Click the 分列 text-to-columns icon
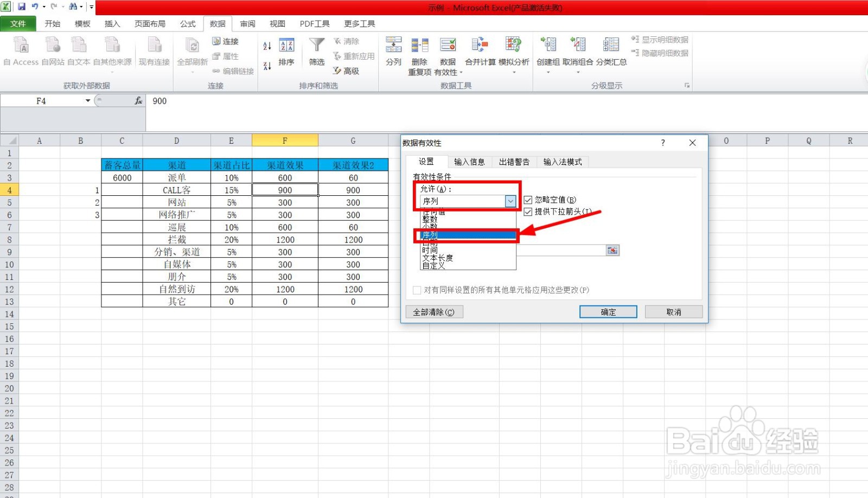Image resolution: width=868 pixels, height=498 pixels. pyautogui.click(x=393, y=52)
